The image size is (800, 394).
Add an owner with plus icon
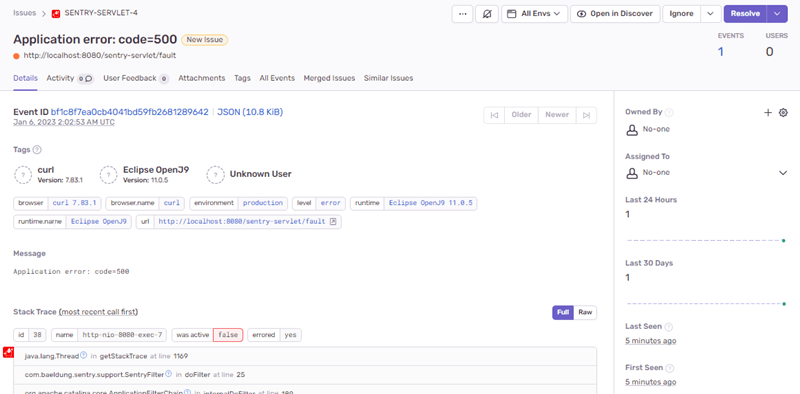coord(768,113)
